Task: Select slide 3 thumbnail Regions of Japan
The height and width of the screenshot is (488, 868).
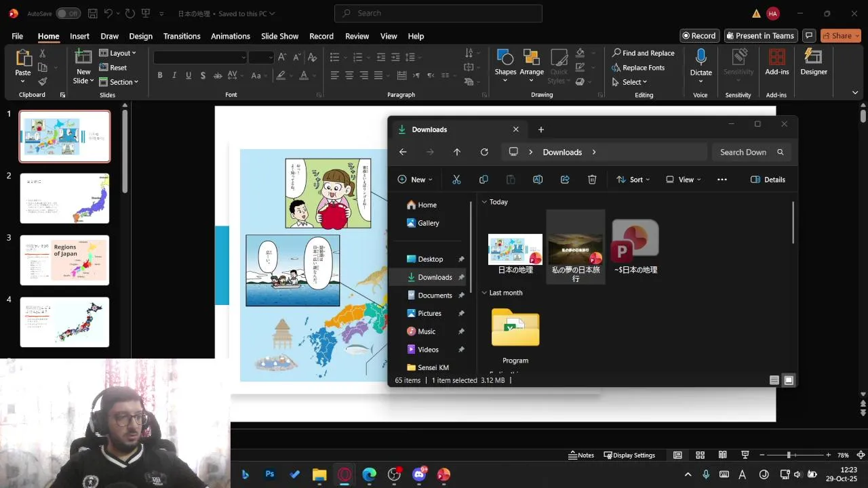Action: 64,260
